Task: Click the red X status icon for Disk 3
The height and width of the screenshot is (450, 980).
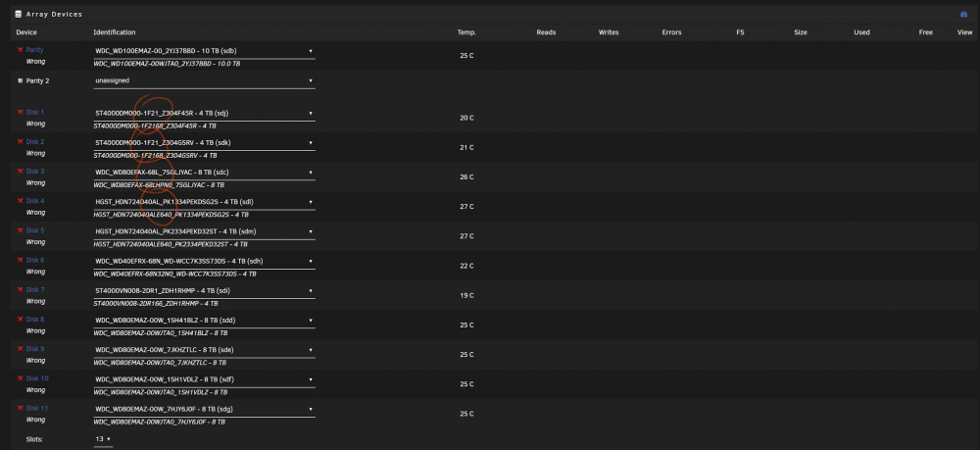Action: [x=20, y=172]
